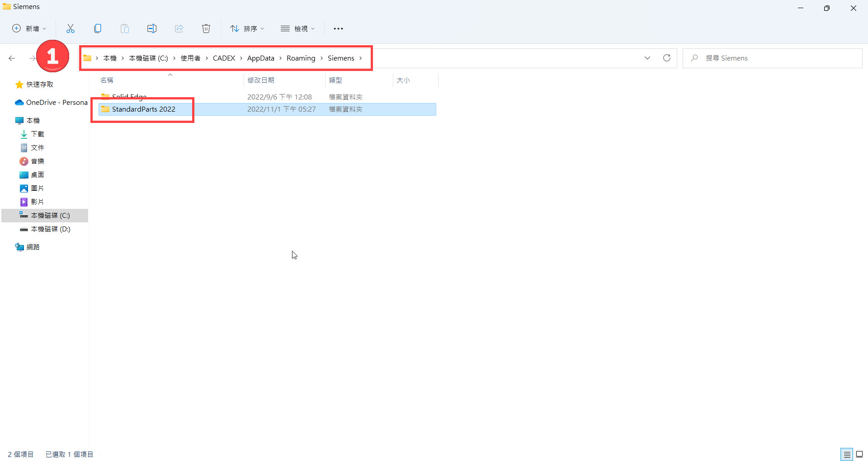
Task: Switch to large thumbnails view icon
Action: (859, 454)
